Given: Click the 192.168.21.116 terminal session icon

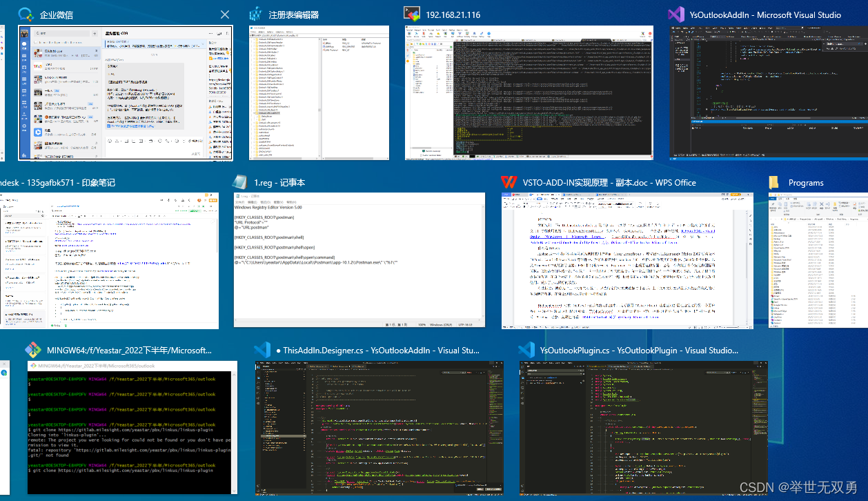Looking at the screenshot, I should click(x=413, y=14).
